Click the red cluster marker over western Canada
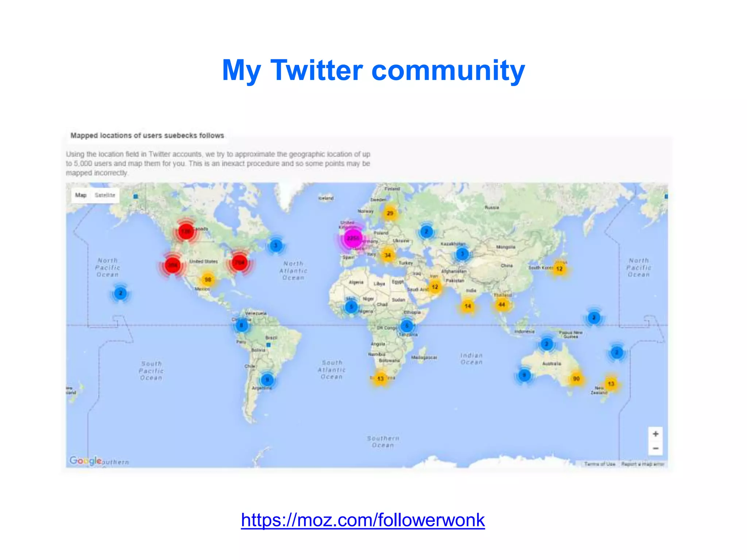The width and height of the screenshot is (747, 560). [186, 232]
